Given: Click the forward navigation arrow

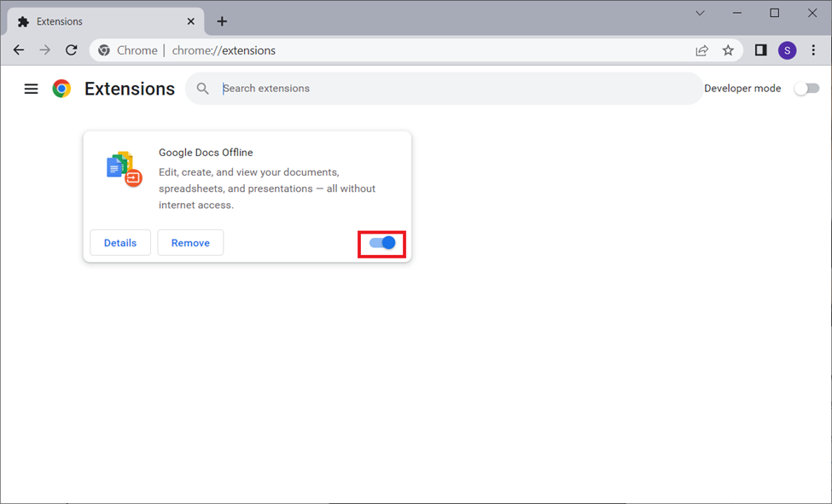Looking at the screenshot, I should click(45, 50).
